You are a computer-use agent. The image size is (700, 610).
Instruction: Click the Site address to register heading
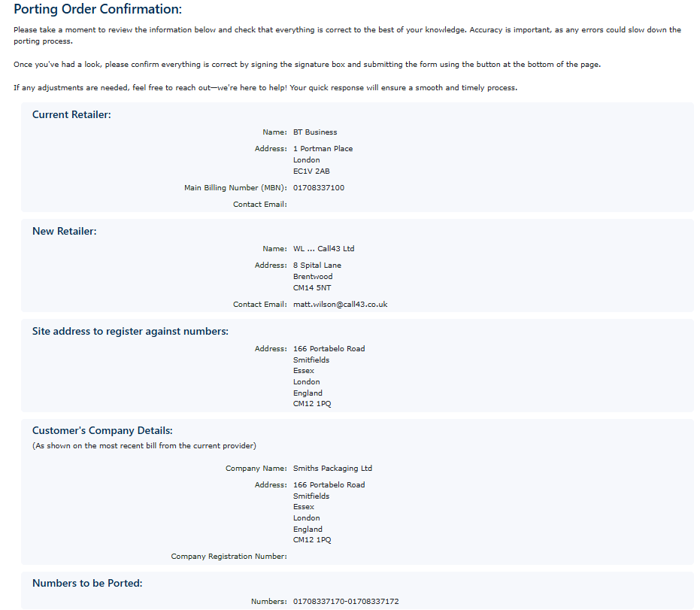click(x=130, y=331)
